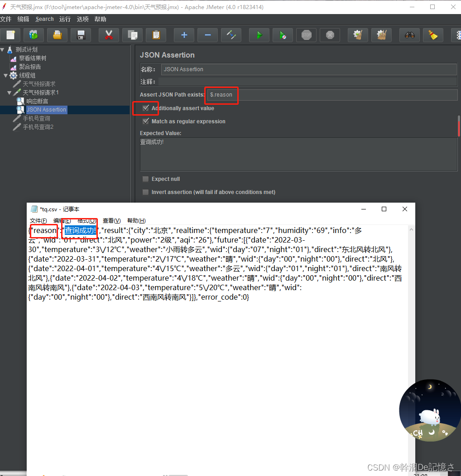This screenshot has height=476, width=461.
Task: Open Notepad's 文件(F) menu
Action: pyautogui.click(x=38, y=221)
